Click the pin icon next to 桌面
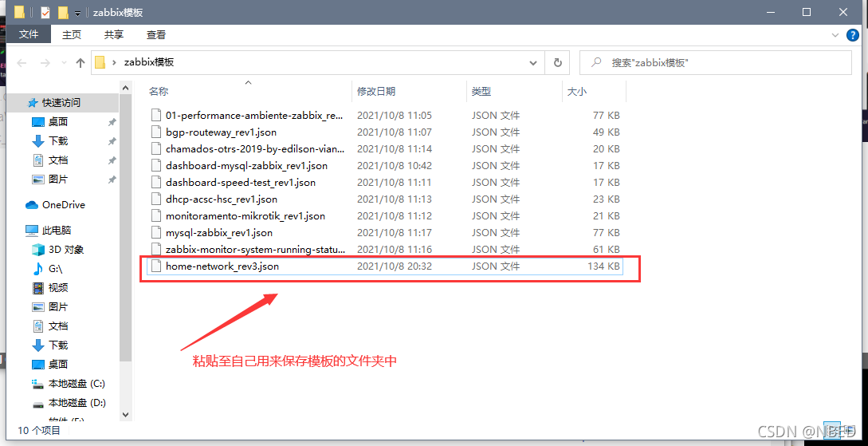This screenshot has height=446, width=868. [x=112, y=122]
